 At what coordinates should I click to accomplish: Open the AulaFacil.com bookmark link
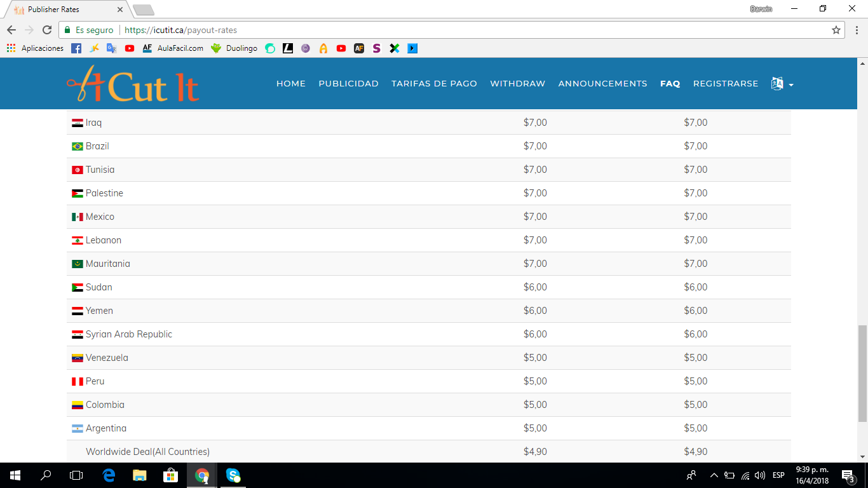coord(182,48)
